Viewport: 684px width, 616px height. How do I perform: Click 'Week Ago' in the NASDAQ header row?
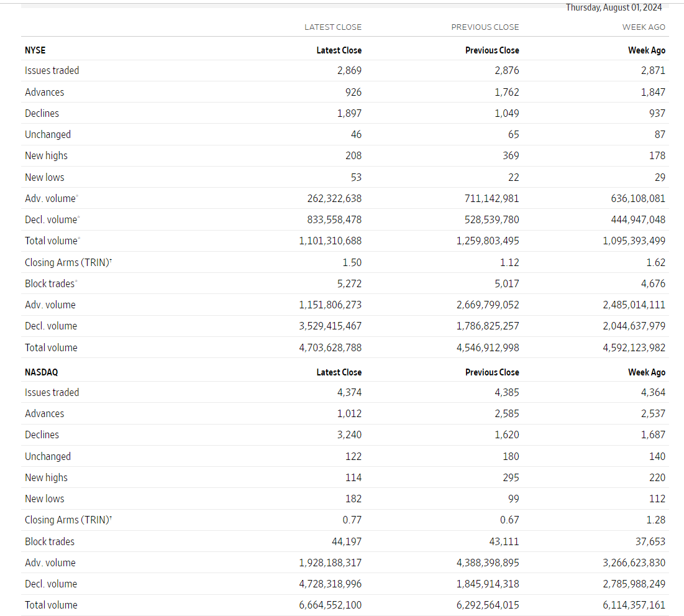point(647,372)
